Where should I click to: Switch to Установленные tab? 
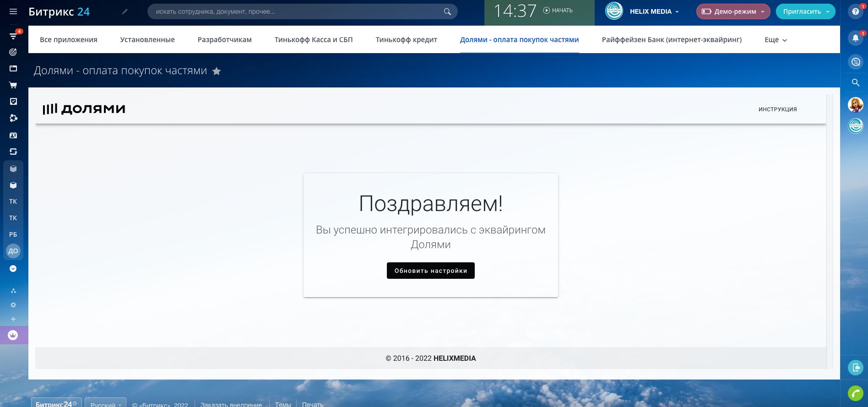(147, 40)
